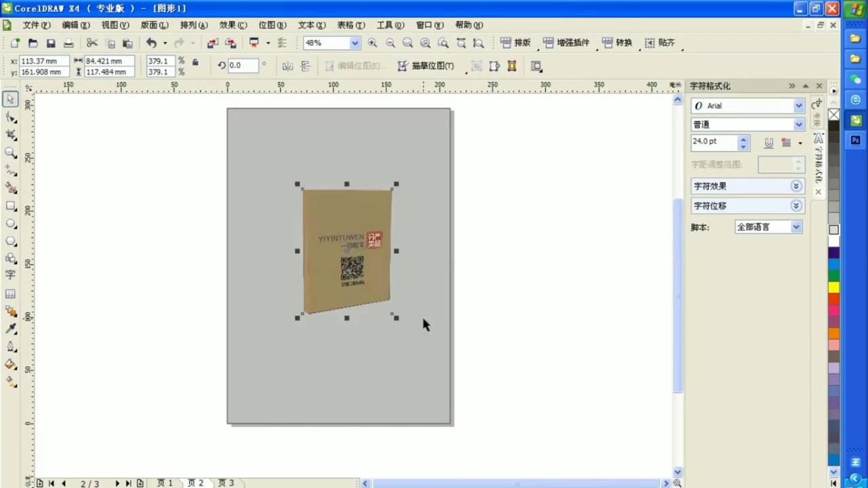Screen dimensions: 868x488
Task: Select the Outline pen tool
Action: [10, 346]
